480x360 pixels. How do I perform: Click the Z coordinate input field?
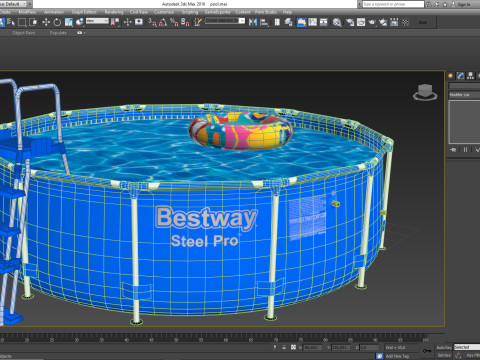pos(369,347)
